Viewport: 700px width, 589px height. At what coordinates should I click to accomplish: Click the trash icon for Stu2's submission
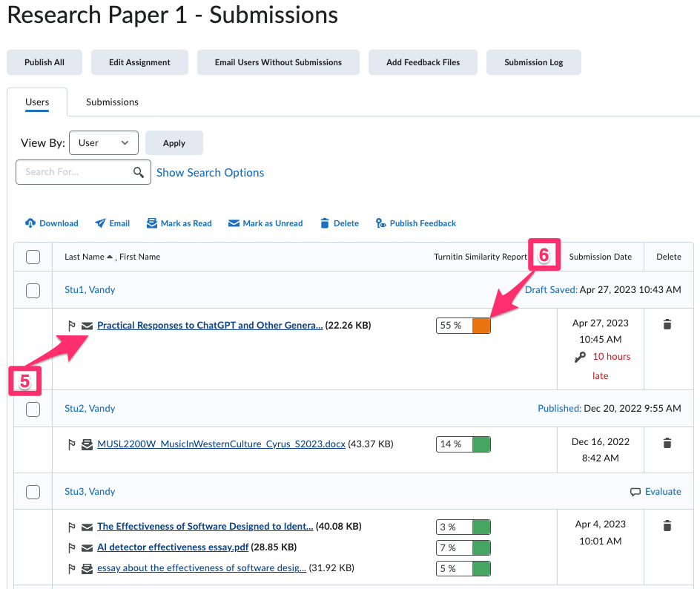pos(667,442)
